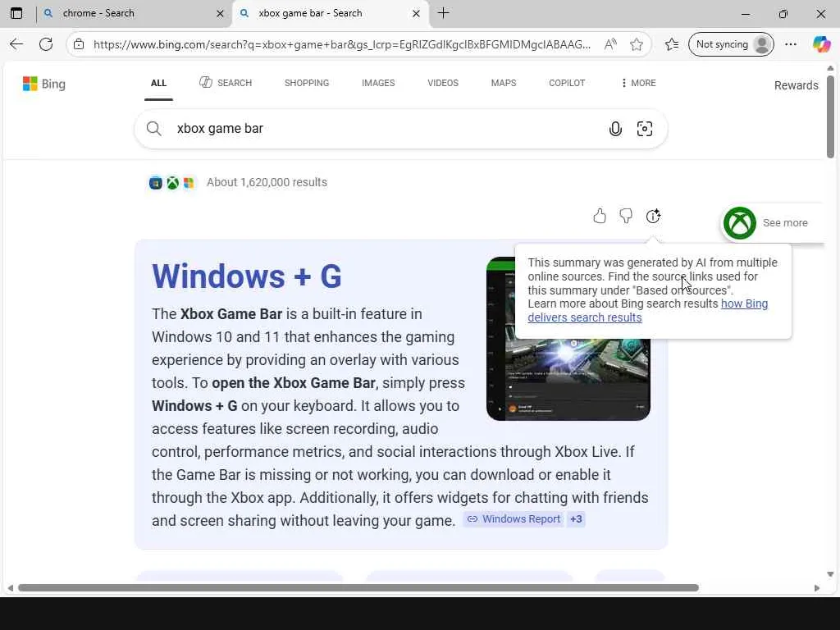
Task: Open the Windows Report source link
Action: (x=514, y=519)
